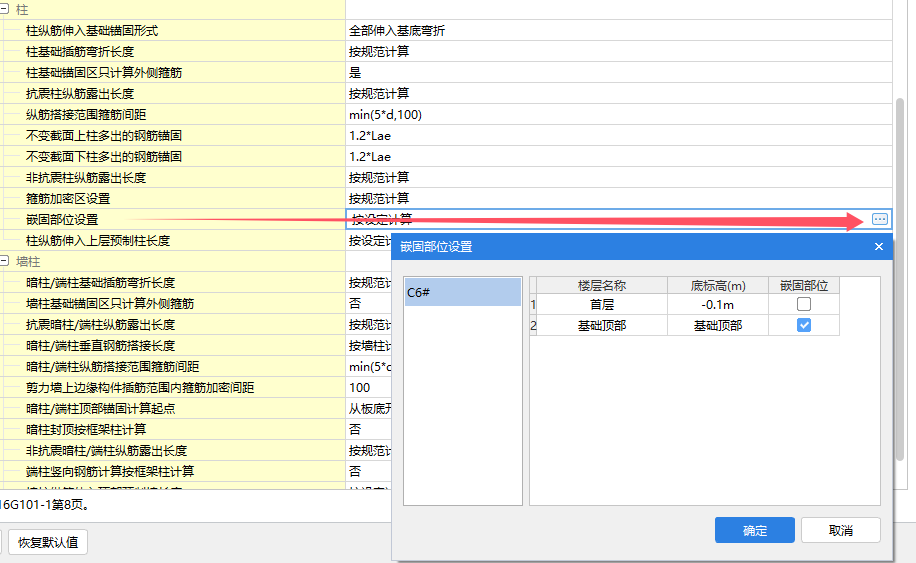Click the min(5*d,100) value for 纵筋搭接范围箍筋间距
This screenshot has height=563, width=916.
386,114
